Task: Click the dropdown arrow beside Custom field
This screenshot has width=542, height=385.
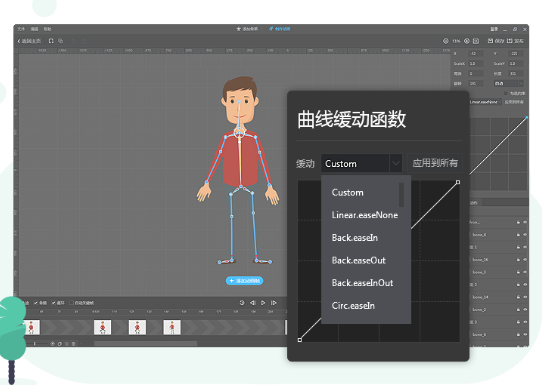Action: 395,163
